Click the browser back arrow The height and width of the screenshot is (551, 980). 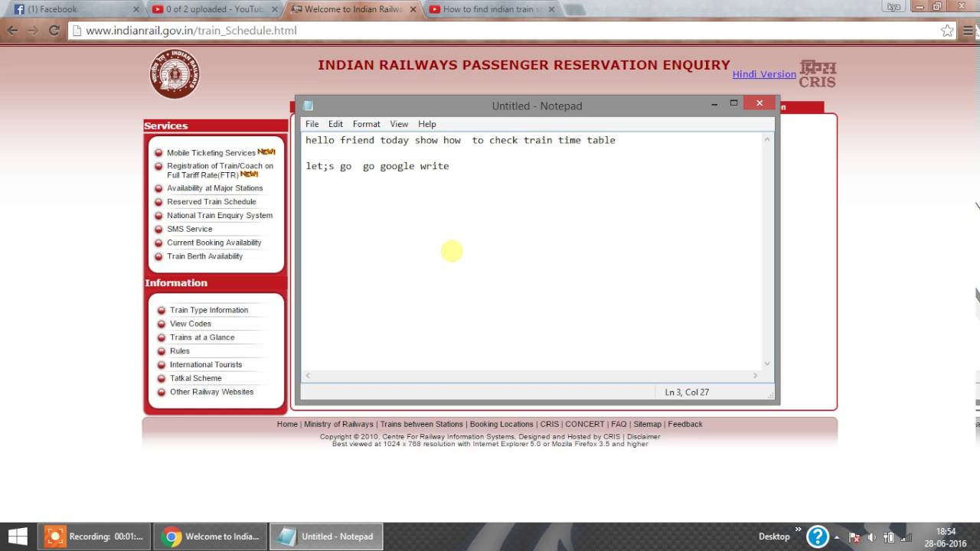pyautogui.click(x=12, y=31)
